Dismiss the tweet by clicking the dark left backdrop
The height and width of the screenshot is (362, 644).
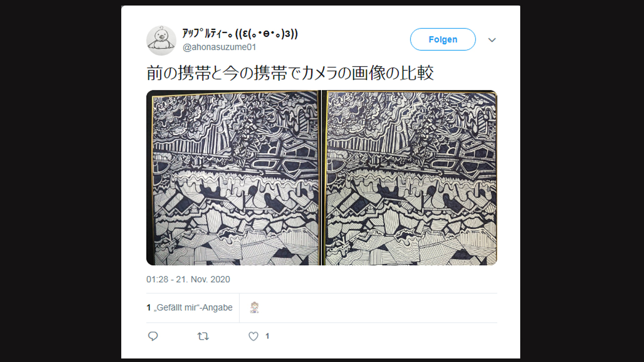60,181
